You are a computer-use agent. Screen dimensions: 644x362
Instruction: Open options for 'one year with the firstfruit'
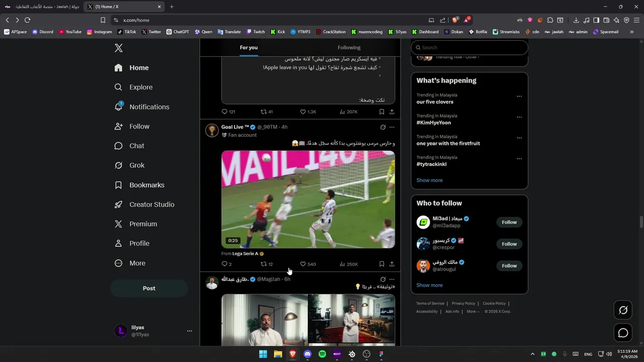519,138
